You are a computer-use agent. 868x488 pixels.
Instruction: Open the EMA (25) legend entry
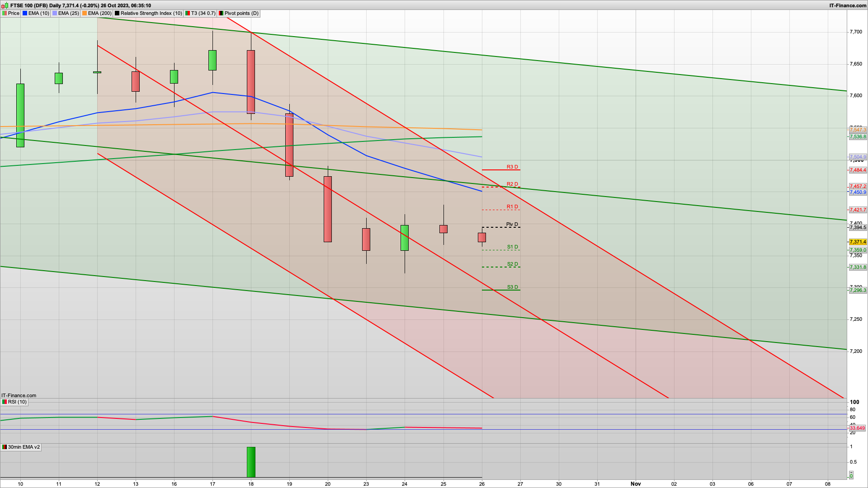coord(66,13)
